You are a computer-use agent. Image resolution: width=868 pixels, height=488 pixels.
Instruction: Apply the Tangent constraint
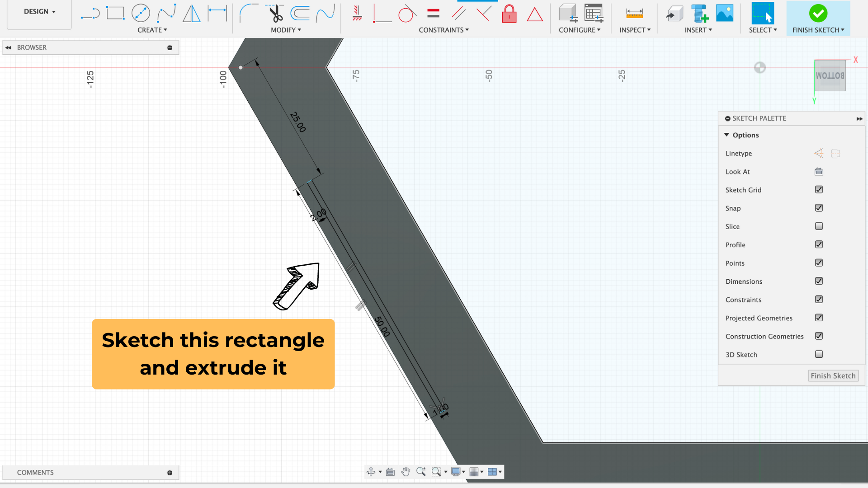pos(407,14)
